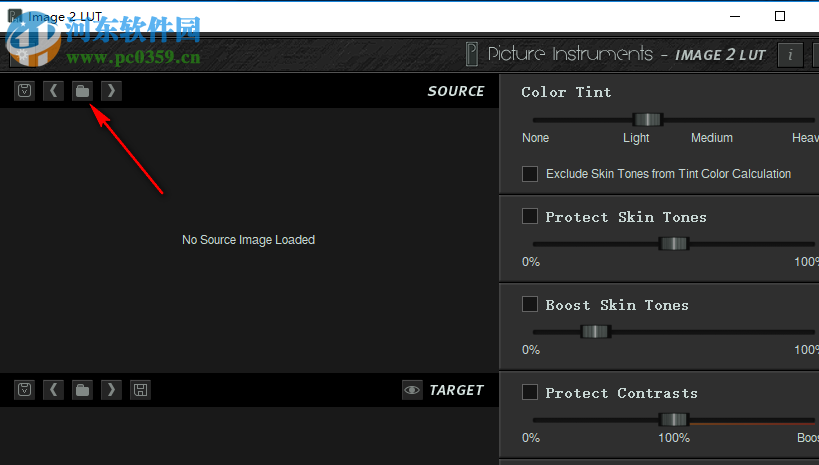The image size is (819, 465).
Task: Go to next target image
Action: click(111, 390)
